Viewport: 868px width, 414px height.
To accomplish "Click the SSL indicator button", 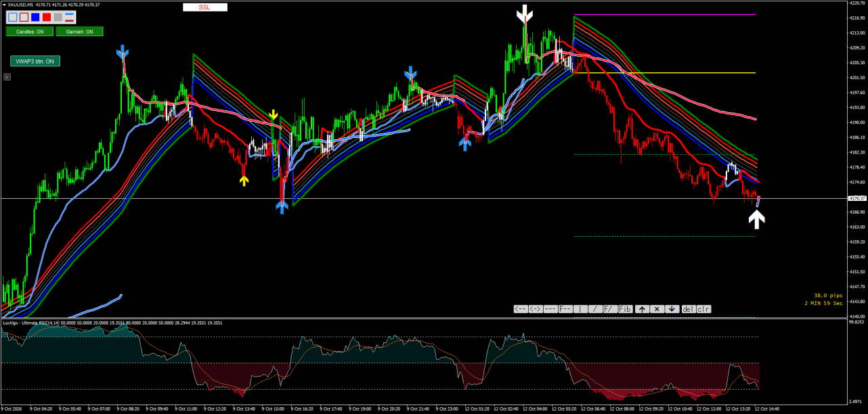I will (204, 7).
